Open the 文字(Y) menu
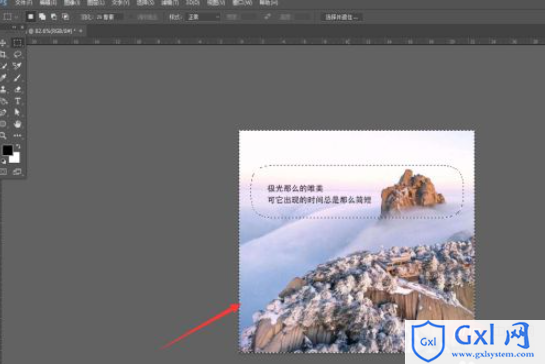This screenshot has height=364, width=545. click(x=120, y=3)
